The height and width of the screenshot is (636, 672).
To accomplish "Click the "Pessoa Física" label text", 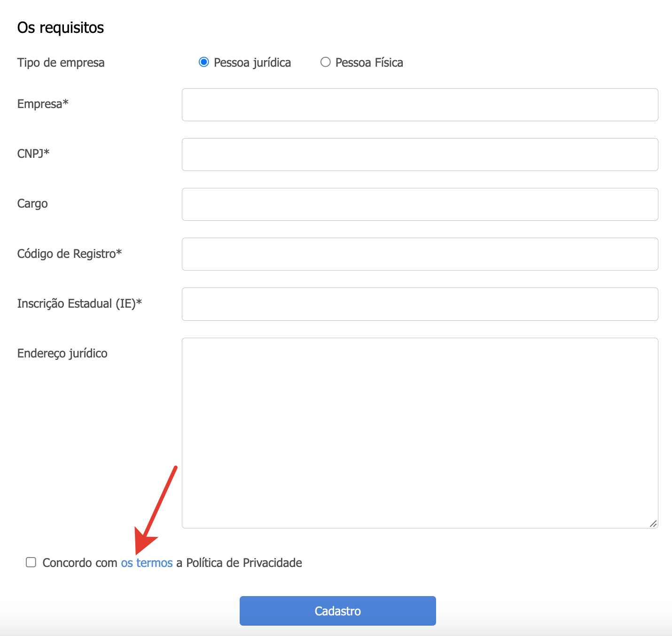I will (x=369, y=62).
